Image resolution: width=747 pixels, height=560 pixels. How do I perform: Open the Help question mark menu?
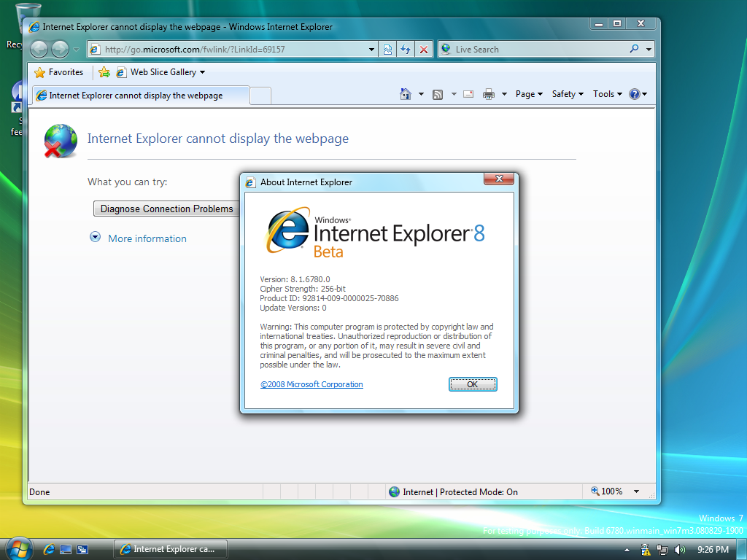[638, 94]
